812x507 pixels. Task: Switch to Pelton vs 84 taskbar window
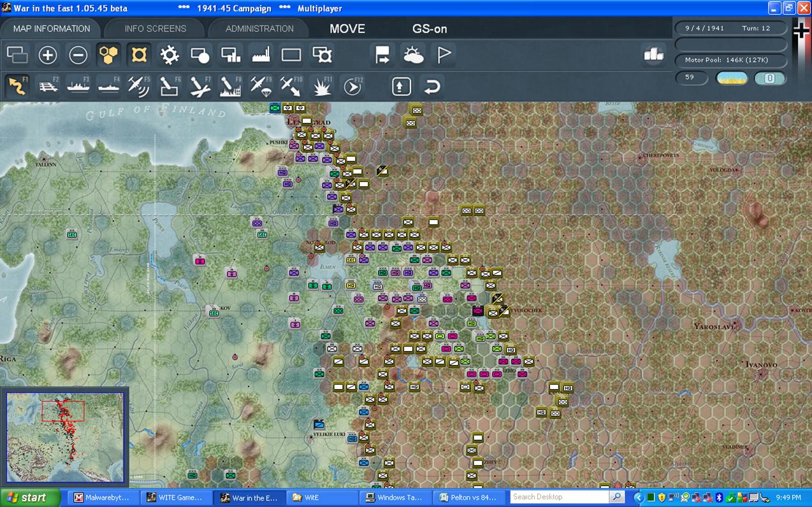(467, 497)
